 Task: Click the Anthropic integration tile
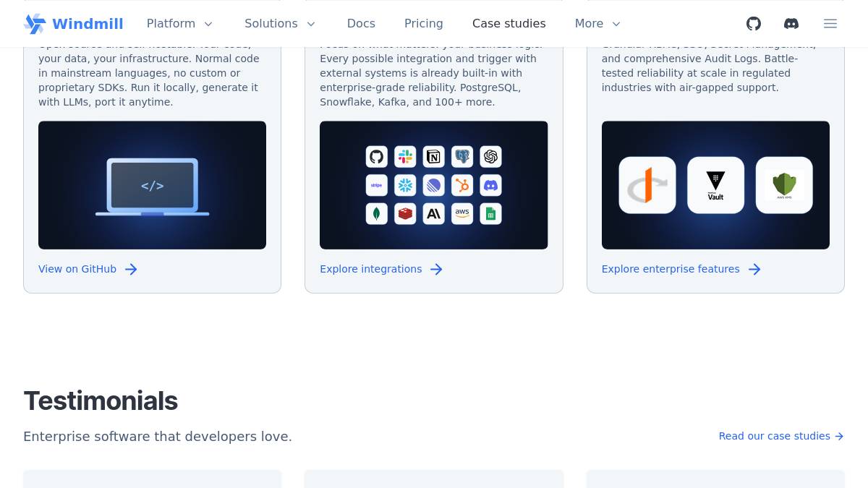pos(433,214)
